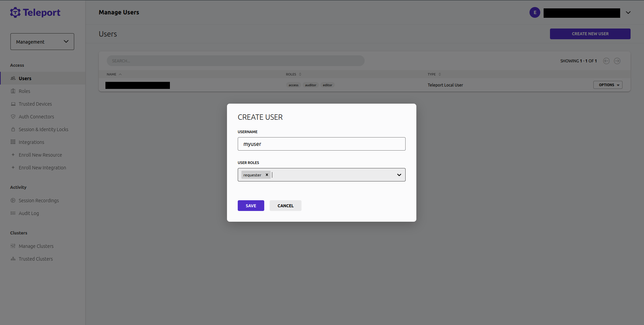Save the new user myuser

(250, 205)
